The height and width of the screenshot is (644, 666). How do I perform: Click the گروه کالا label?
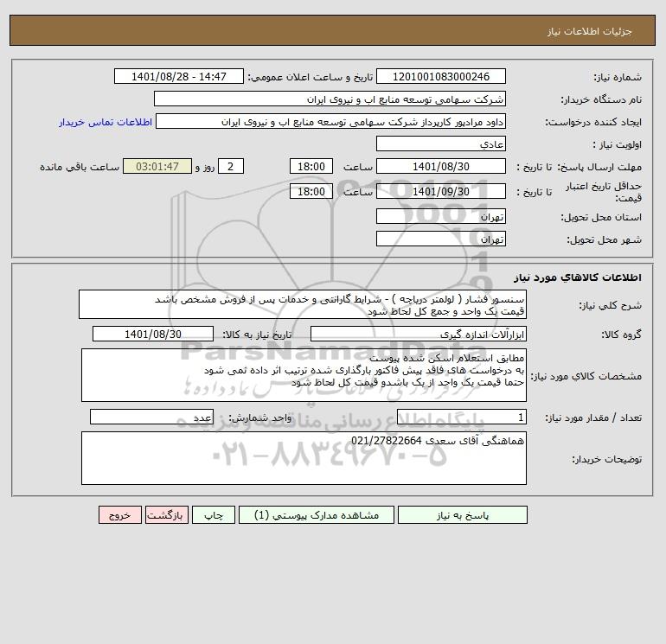coord(621,335)
